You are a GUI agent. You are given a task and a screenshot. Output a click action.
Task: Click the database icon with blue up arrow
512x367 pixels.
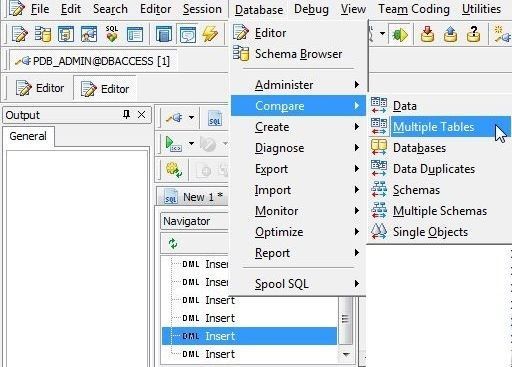point(450,34)
